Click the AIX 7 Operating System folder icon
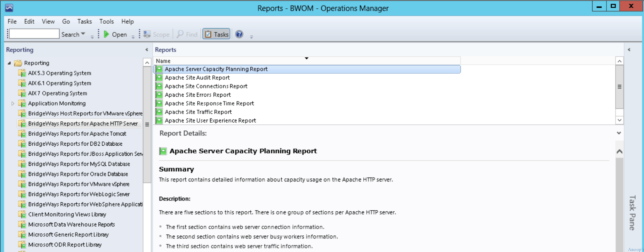644x252 pixels. (22, 93)
